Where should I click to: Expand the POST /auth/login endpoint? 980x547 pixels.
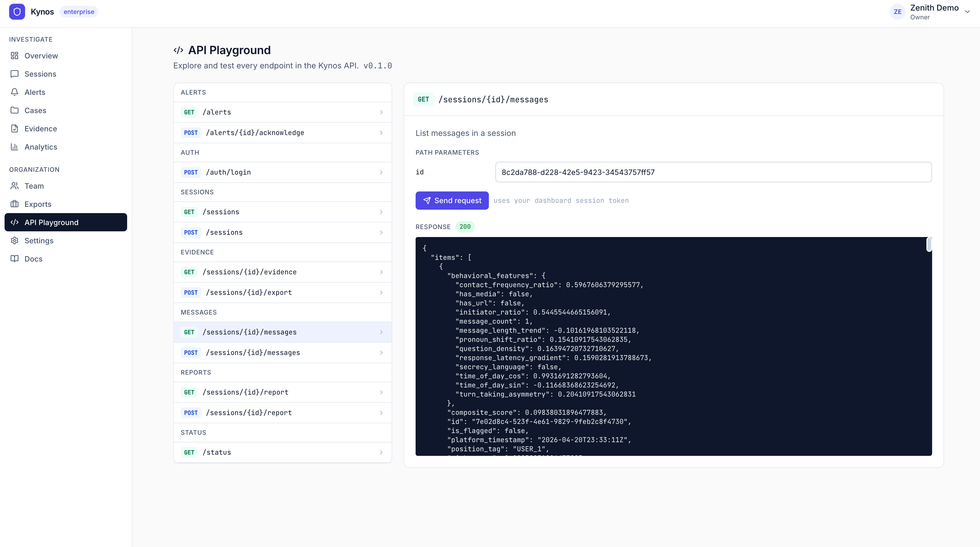point(282,172)
